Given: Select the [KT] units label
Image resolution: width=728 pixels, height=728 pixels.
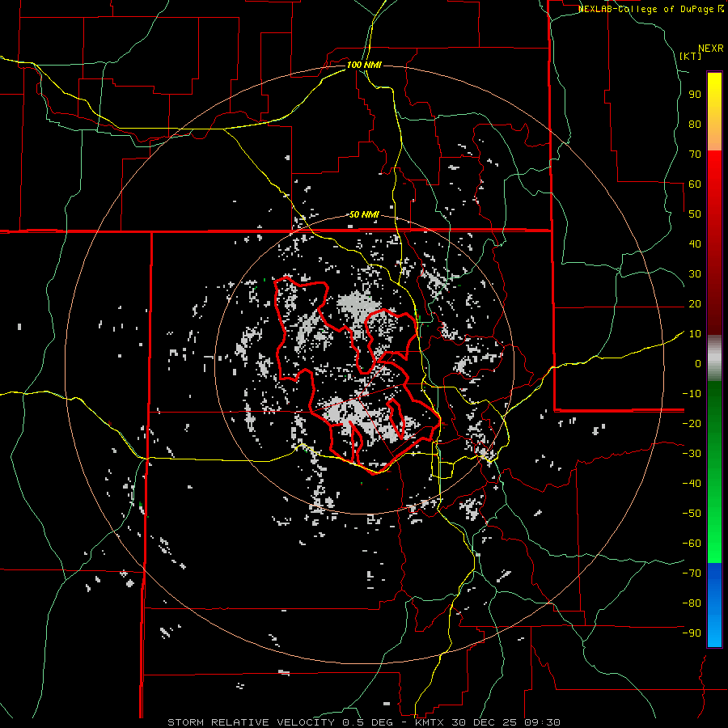Looking at the screenshot, I should point(690,56).
